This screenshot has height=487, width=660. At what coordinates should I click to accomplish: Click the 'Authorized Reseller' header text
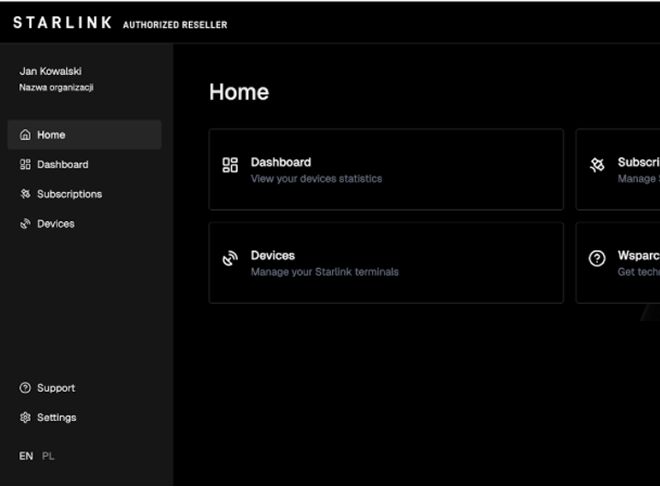175,25
